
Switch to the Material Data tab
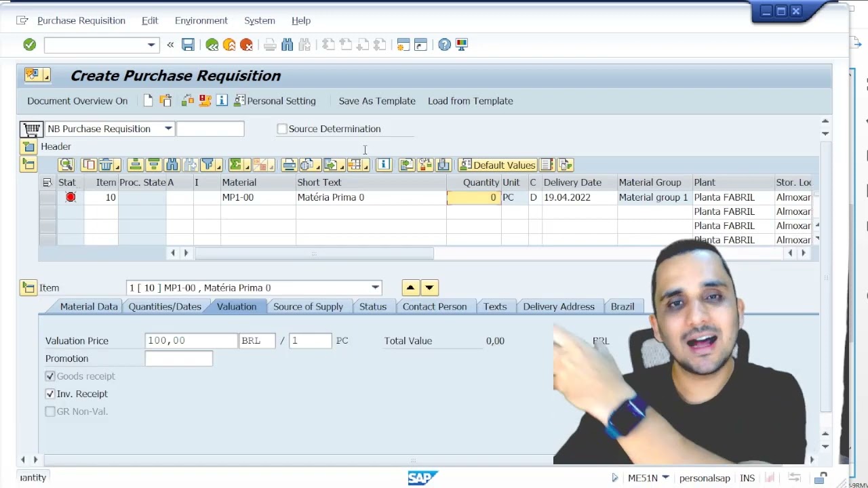coord(89,306)
